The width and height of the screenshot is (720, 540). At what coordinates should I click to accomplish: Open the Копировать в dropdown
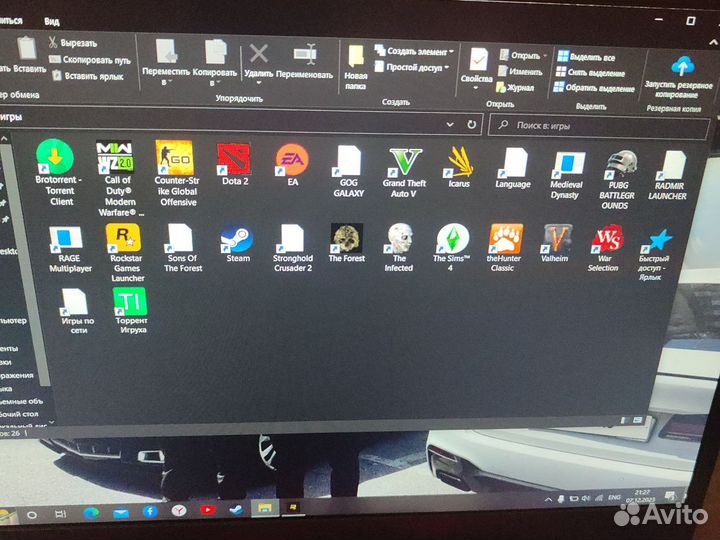(x=214, y=63)
